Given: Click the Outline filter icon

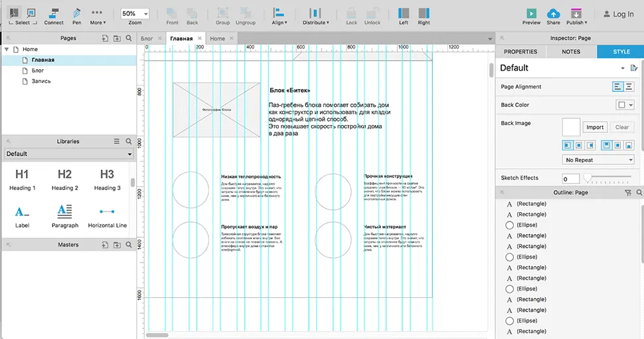Looking at the screenshot, I should 628,193.
